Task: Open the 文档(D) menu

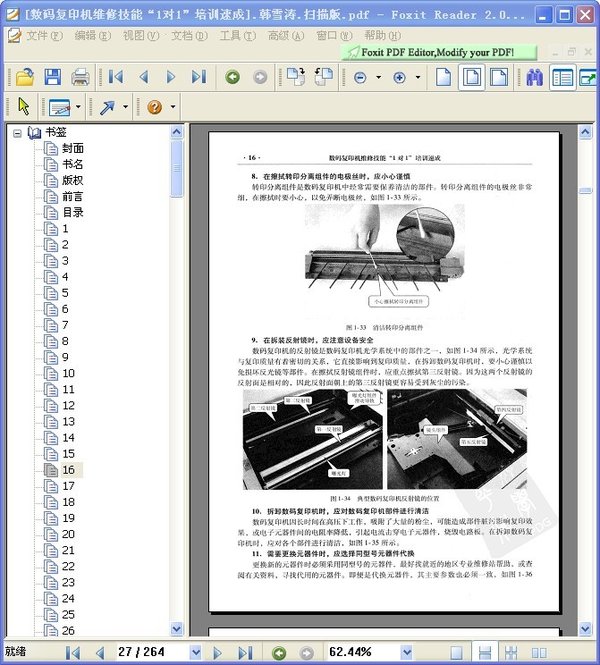Action: click(189, 36)
